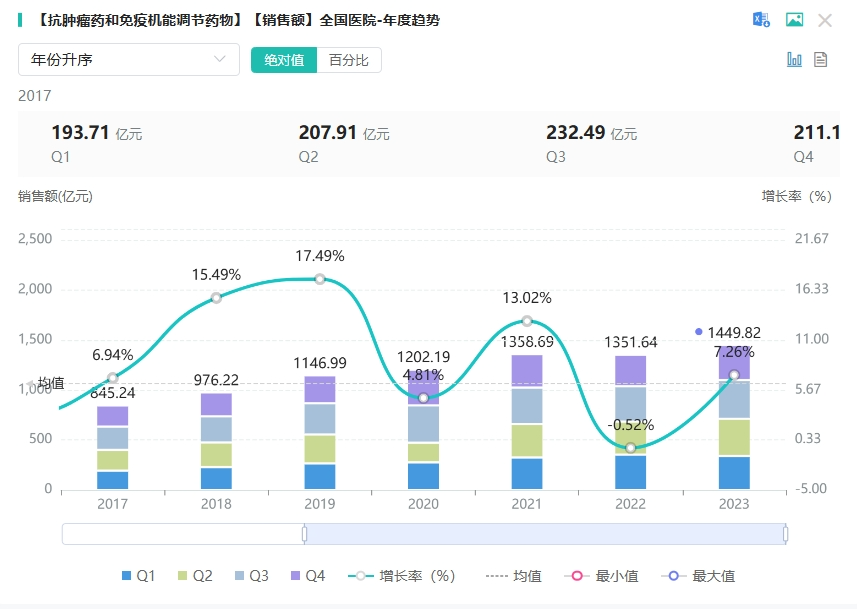Click the 2018 Q2 green bar segment
The width and height of the screenshot is (857, 609).
tap(216, 455)
